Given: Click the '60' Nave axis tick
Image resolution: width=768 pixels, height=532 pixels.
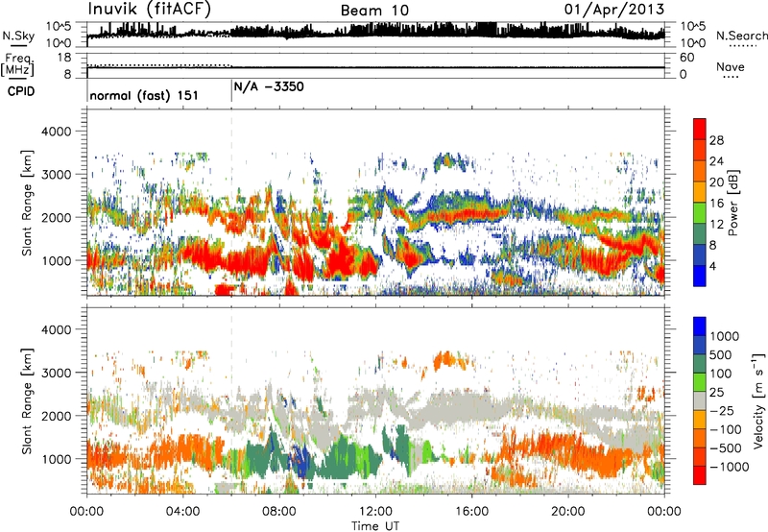Looking at the screenshot, I should pyautogui.click(x=686, y=58).
